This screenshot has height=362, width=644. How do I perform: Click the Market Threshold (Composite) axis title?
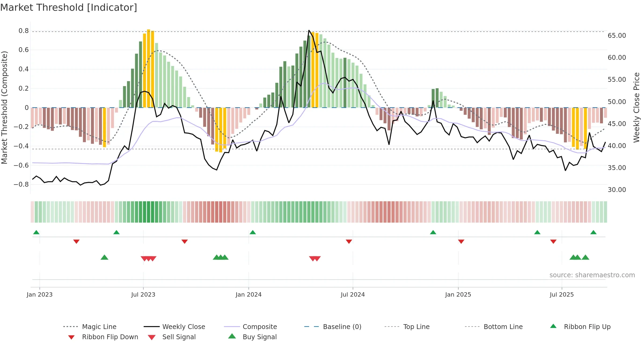(4, 108)
